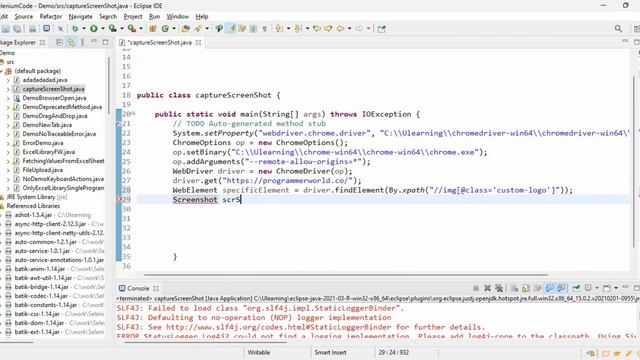Select batik-codec-1.14.jar library
640x360 pixels.
(x=41, y=296)
